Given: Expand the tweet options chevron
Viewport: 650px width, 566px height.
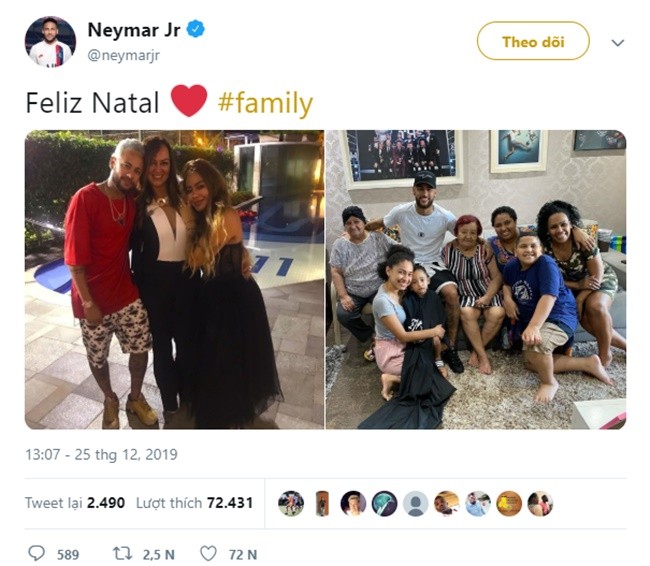Looking at the screenshot, I should pyautogui.click(x=618, y=43).
